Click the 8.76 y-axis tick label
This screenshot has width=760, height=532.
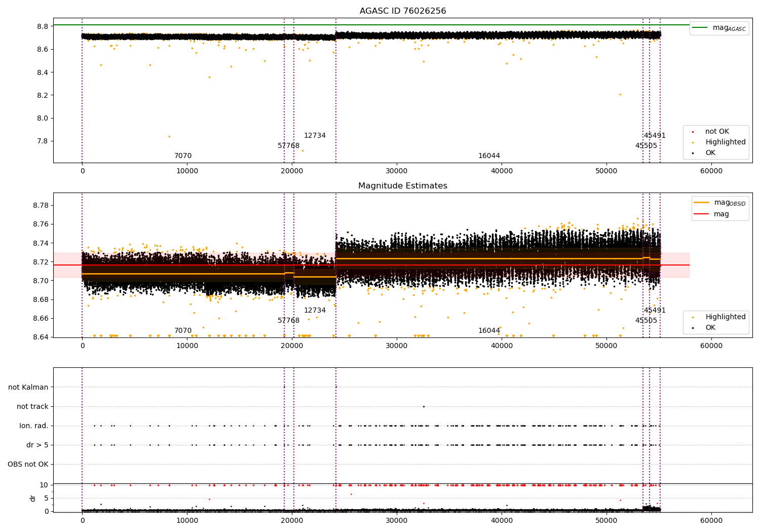click(x=41, y=224)
